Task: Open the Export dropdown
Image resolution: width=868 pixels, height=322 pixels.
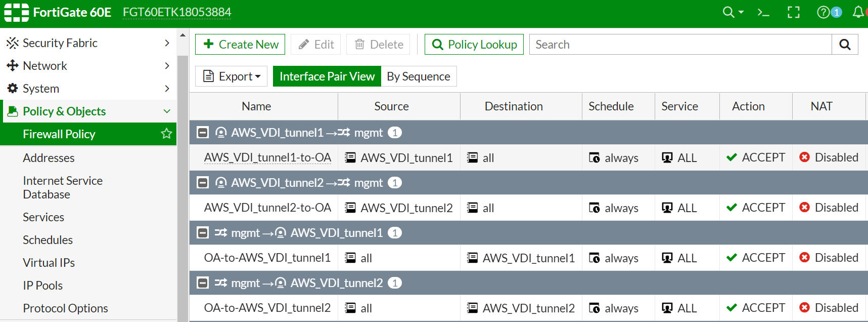Action: [x=232, y=76]
